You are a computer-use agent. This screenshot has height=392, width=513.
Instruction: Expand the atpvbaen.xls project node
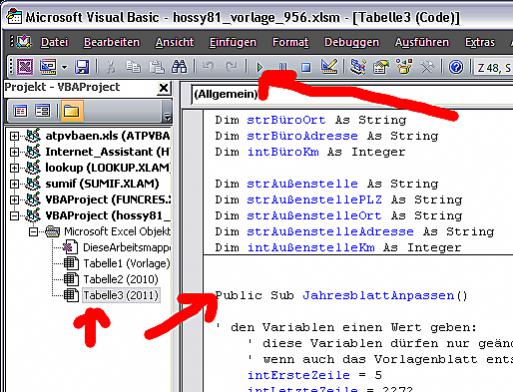(x=14, y=136)
